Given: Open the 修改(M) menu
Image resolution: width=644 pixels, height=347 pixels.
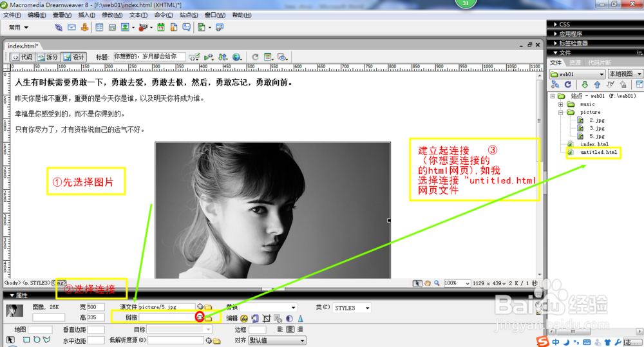Looking at the screenshot, I should pyautogui.click(x=112, y=15).
